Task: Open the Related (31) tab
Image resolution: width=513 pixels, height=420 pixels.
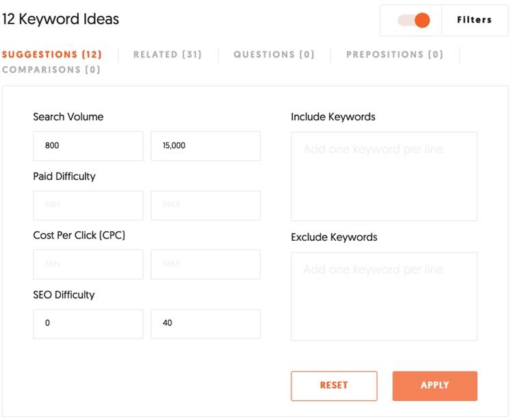Action: (x=168, y=55)
